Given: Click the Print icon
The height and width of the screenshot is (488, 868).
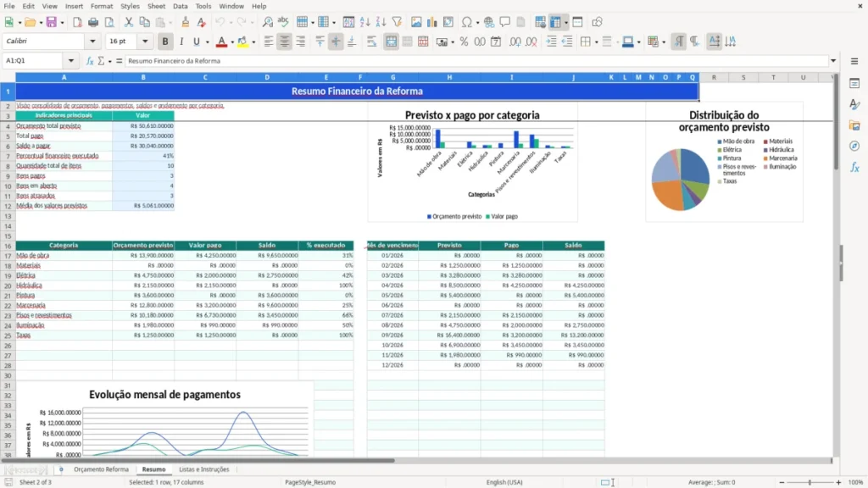Looking at the screenshot, I should [x=93, y=22].
